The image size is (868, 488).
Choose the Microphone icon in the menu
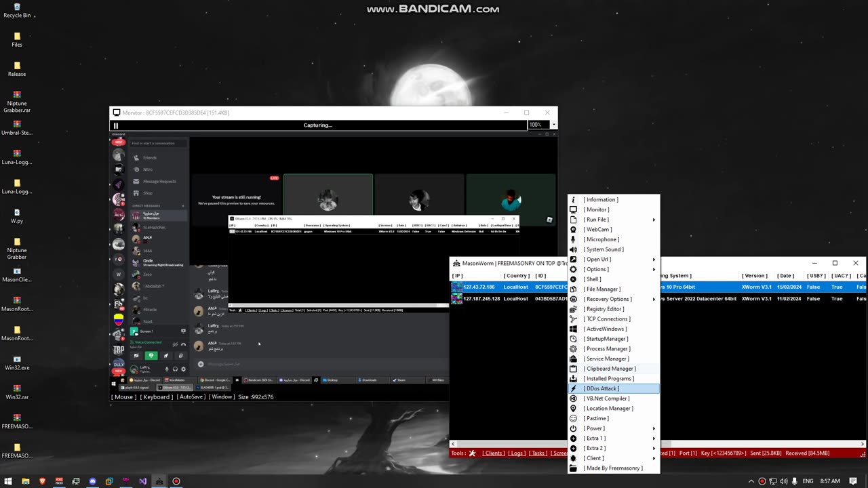(x=573, y=239)
